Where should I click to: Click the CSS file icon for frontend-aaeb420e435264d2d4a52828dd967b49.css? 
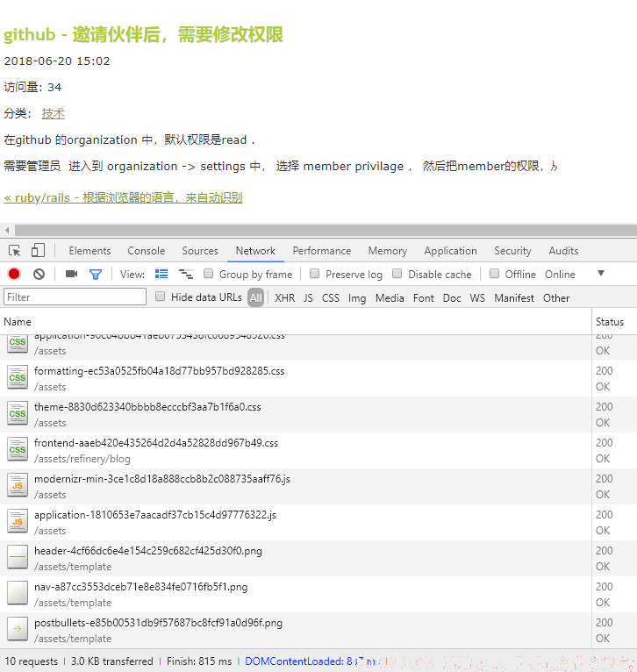[x=18, y=449]
